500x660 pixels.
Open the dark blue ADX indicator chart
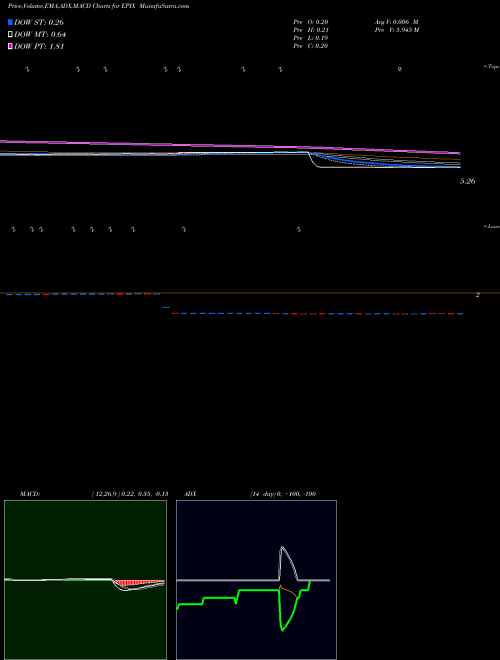point(256,580)
